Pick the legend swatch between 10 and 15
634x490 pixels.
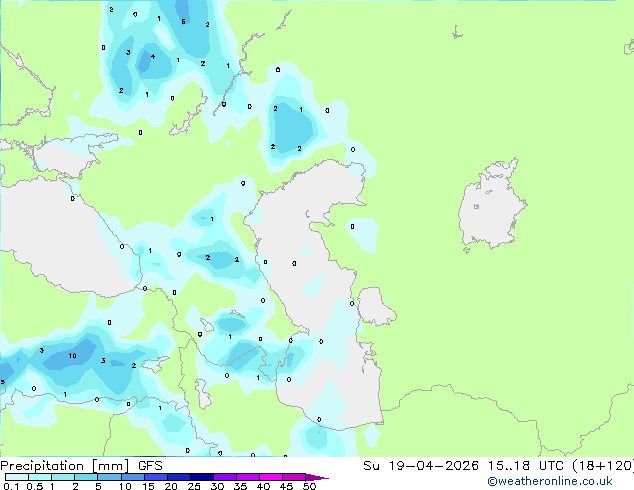pos(132,477)
